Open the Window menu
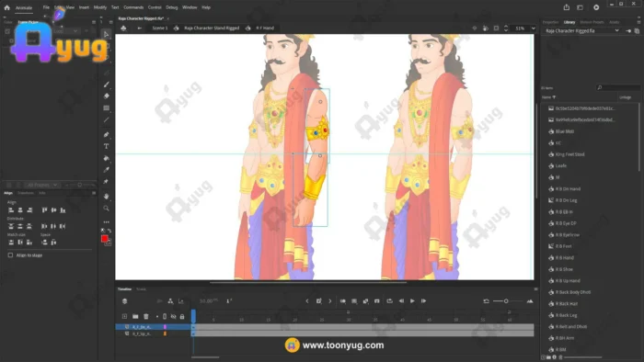Image resolution: width=644 pixels, height=362 pixels. (x=190, y=7)
